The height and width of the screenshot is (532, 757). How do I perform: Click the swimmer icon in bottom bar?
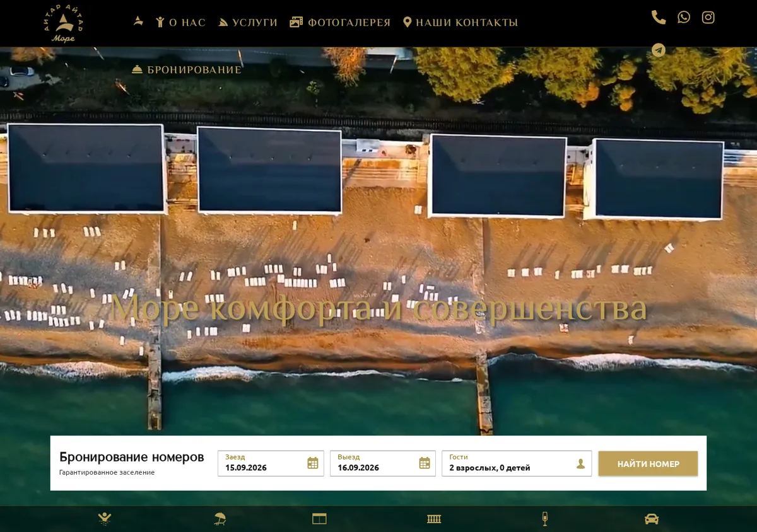(x=105, y=519)
